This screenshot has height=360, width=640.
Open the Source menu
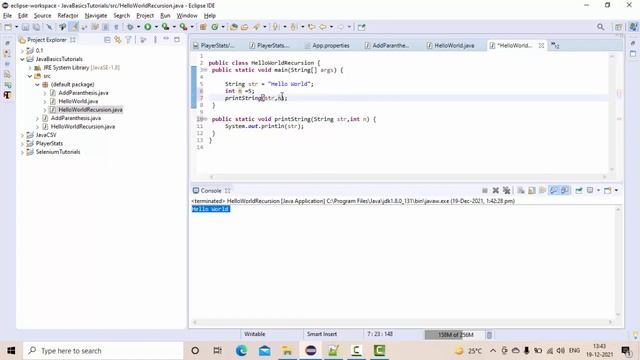pyautogui.click(x=42, y=16)
